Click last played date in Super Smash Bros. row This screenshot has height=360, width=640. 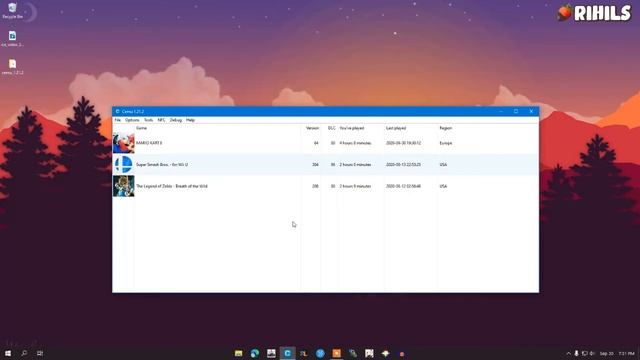point(403,164)
